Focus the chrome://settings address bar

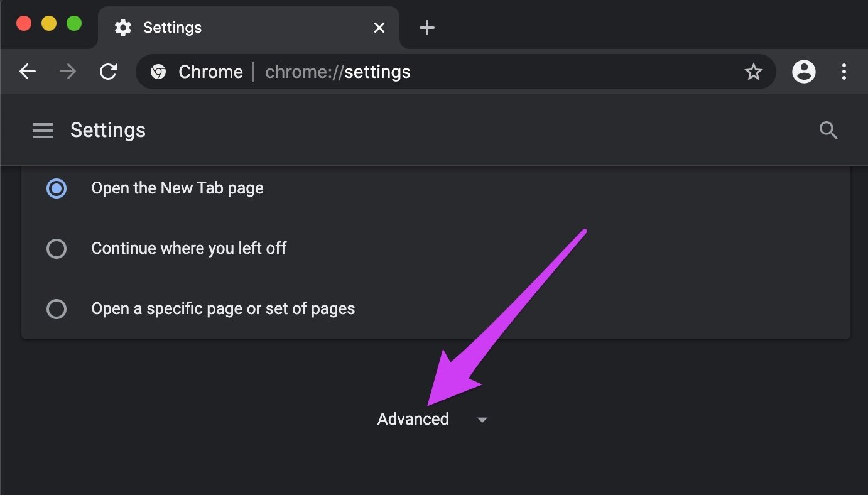(x=455, y=72)
